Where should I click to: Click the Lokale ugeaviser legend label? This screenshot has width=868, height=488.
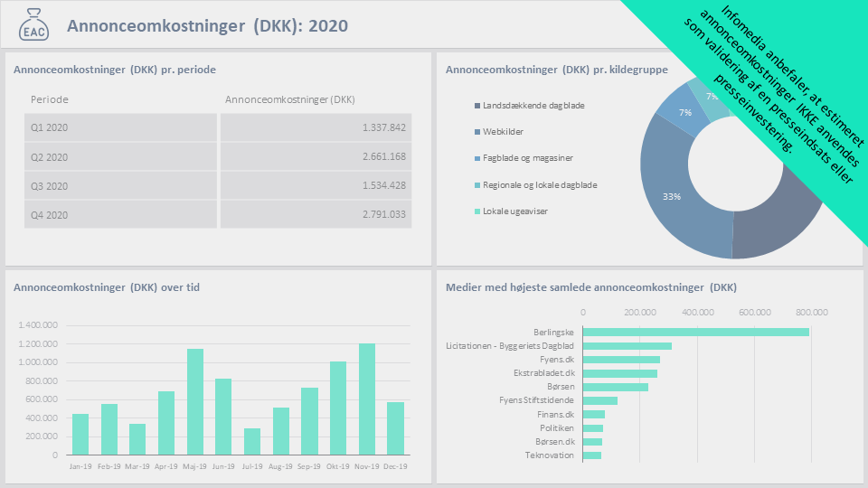pos(515,211)
